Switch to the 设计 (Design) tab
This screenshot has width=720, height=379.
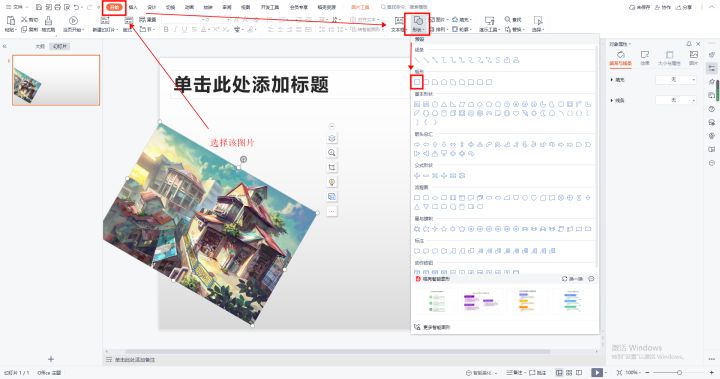[x=152, y=7]
